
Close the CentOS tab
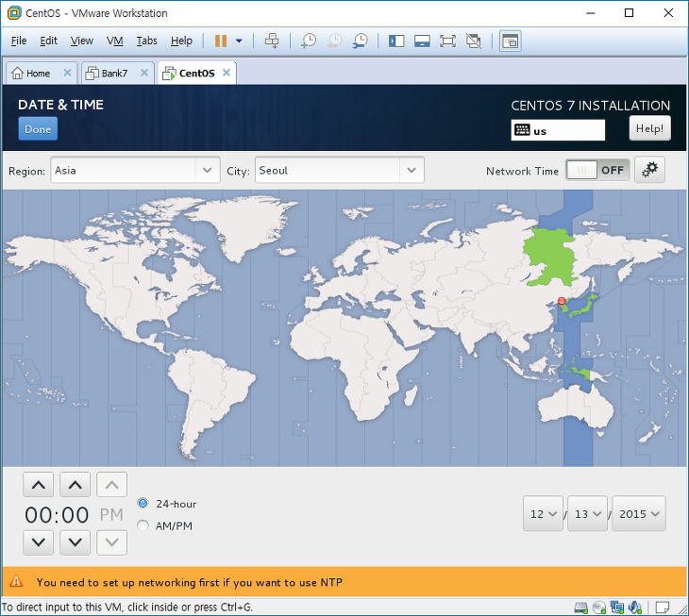pos(227,73)
